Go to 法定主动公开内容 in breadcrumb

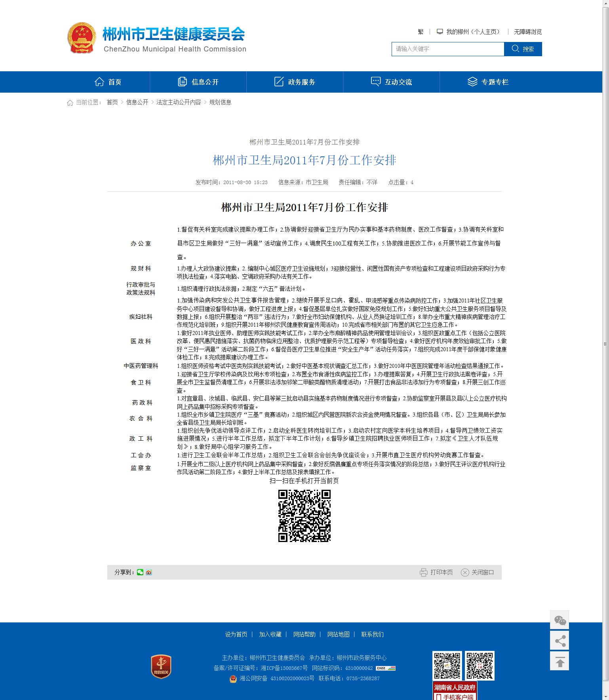click(x=179, y=102)
